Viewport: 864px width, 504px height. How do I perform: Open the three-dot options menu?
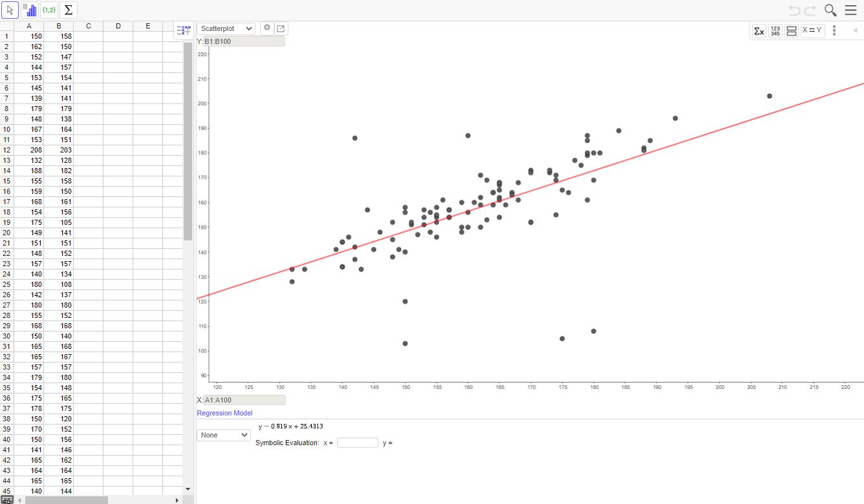[x=834, y=30]
